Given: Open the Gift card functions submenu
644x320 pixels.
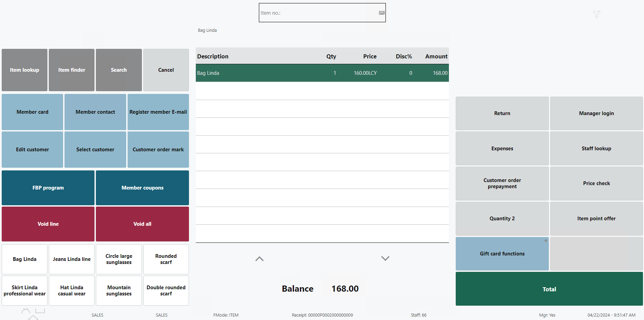Looking at the screenshot, I should pos(502,254).
